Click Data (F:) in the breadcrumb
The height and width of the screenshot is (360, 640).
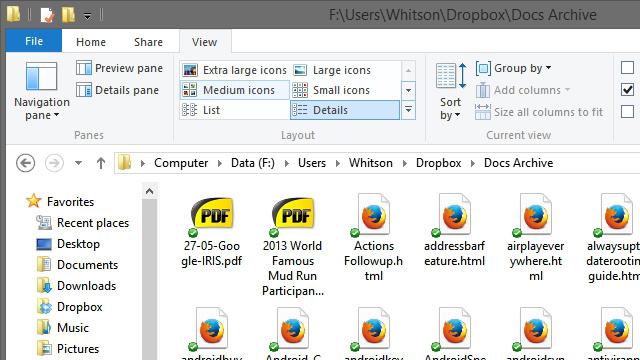point(253,163)
